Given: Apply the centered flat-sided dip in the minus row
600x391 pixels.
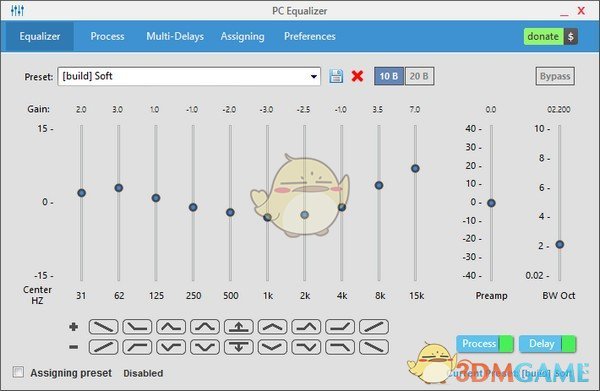Looking at the screenshot, I should pos(205,347).
